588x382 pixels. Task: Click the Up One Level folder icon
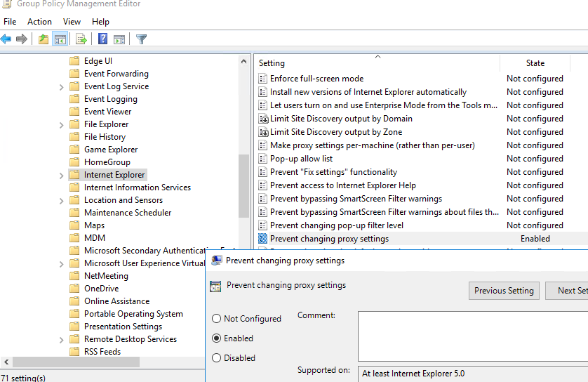coord(44,39)
